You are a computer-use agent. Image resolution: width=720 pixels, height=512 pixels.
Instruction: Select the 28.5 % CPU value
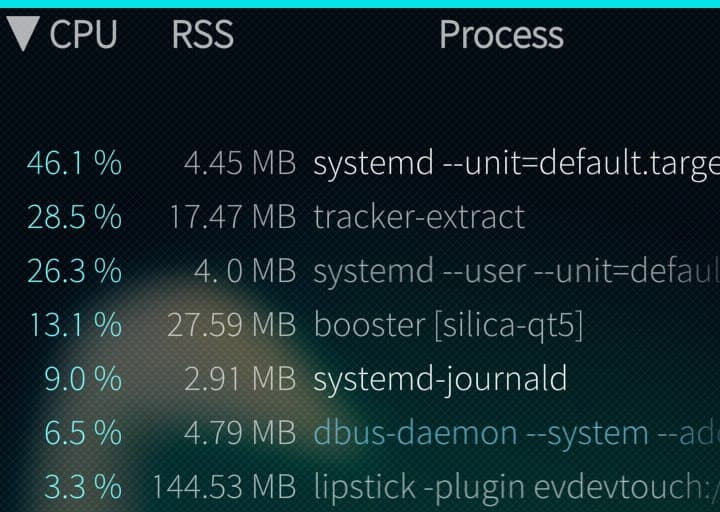point(74,217)
